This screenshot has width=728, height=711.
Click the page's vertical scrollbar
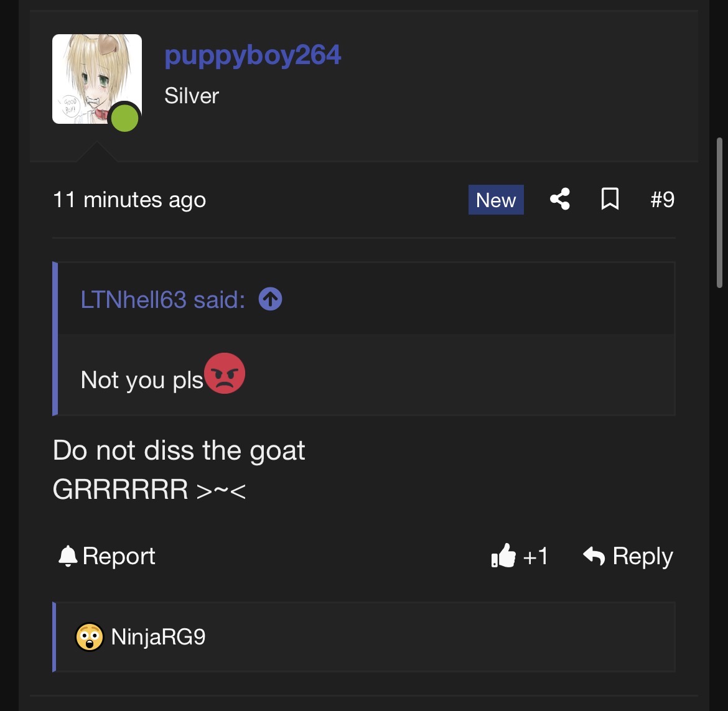(x=720, y=211)
